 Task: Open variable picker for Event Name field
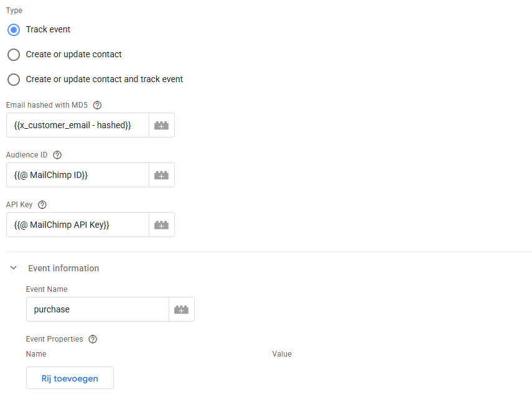[x=182, y=309]
